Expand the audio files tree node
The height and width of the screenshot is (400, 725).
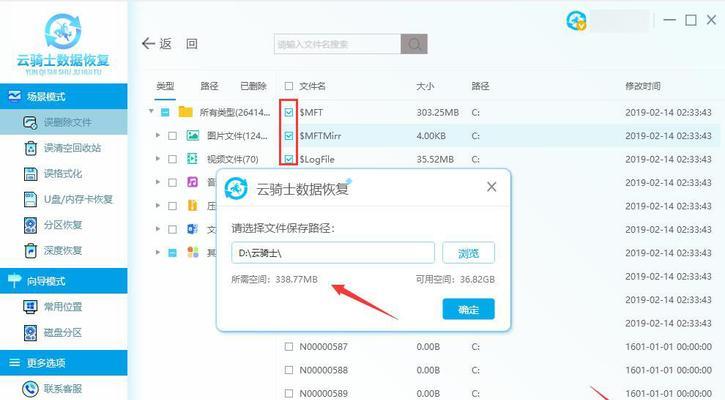point(158,182)
